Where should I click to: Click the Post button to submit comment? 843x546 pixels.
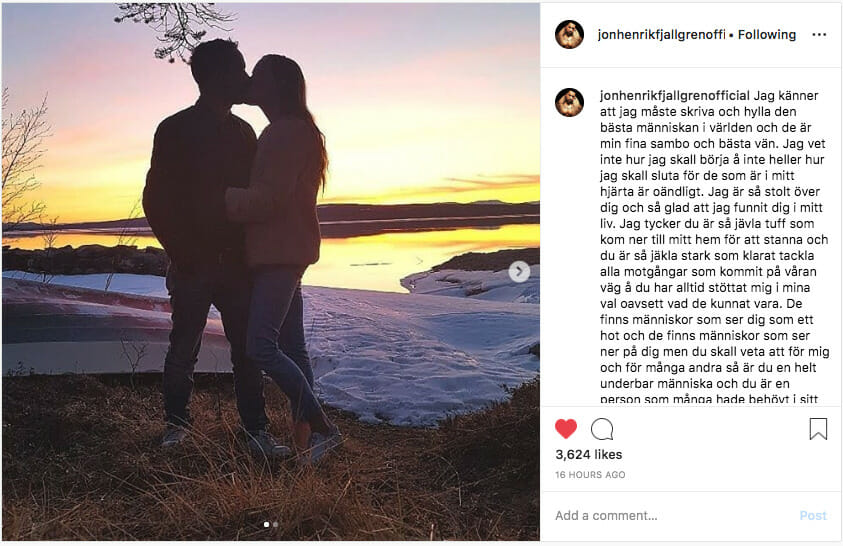813,516
